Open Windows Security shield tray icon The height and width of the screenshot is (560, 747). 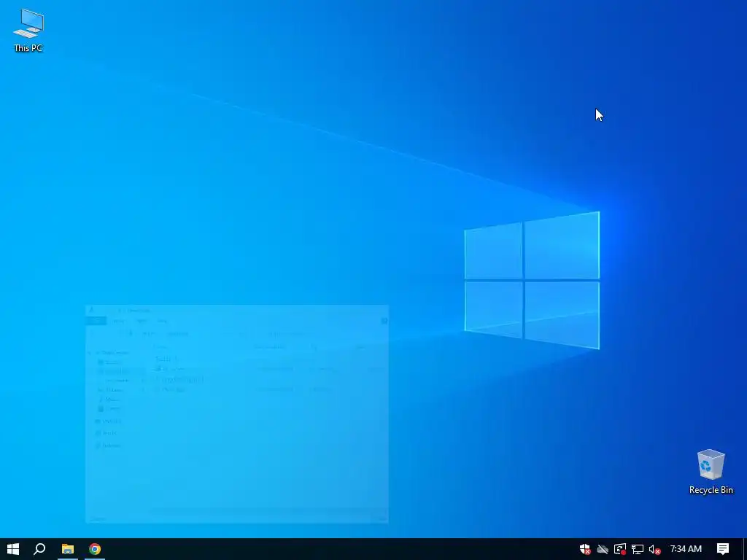click(x=585, y=549)
